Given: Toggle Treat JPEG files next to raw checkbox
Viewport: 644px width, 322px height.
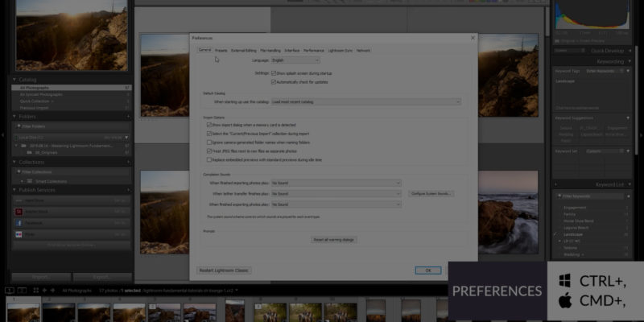Looking at the screenshot, I should click(209, 151).
